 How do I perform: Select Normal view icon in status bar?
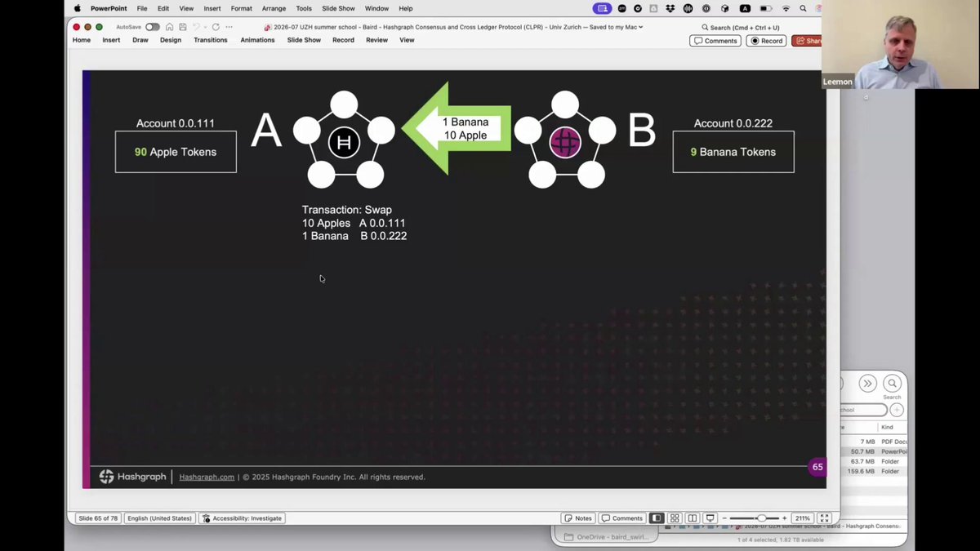point(657,518)
